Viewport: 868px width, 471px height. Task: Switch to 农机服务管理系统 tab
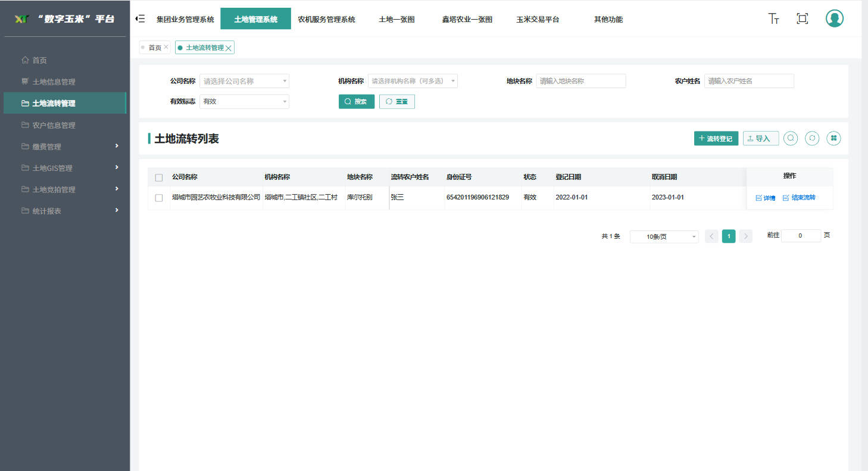tap(326, 19)
